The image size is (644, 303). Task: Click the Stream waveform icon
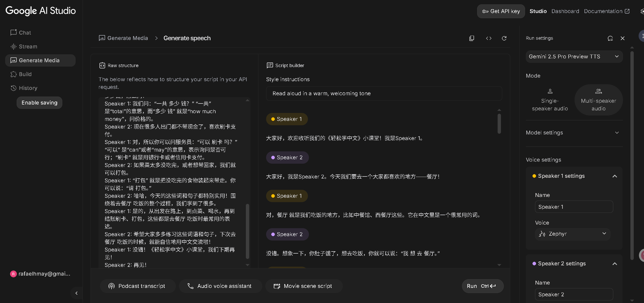pos(13,46)
